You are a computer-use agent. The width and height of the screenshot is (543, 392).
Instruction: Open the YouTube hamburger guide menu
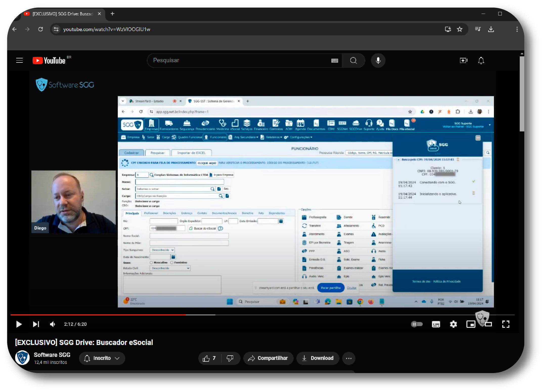pyautogui.click(x=19, y=60)
